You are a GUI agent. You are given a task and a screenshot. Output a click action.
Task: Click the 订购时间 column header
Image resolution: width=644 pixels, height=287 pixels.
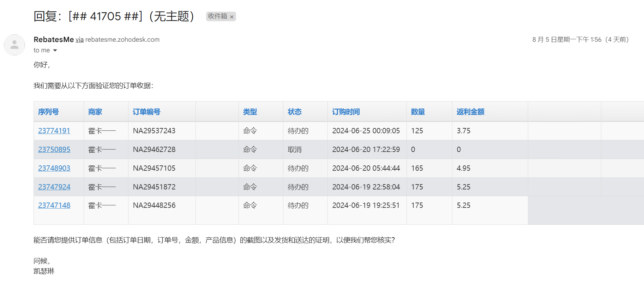pos(346,112)
